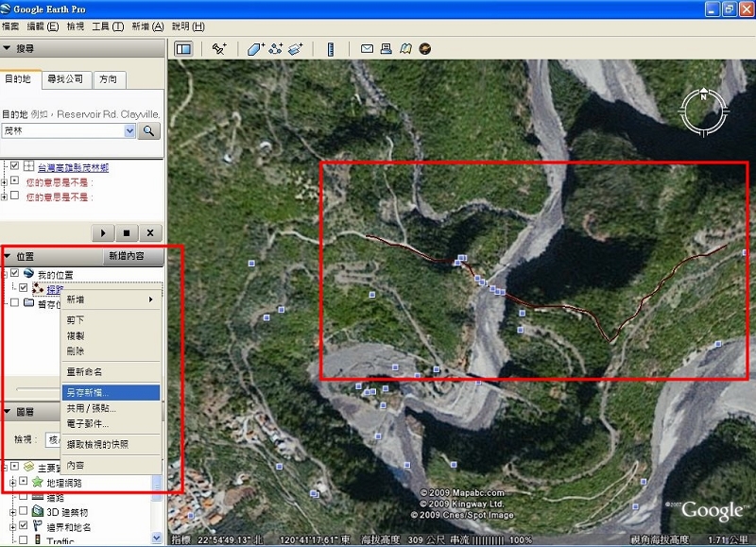Click the email envelope toolbar icon
The image size is (756, 547).
pyautogui.click(x=366, y=48)
